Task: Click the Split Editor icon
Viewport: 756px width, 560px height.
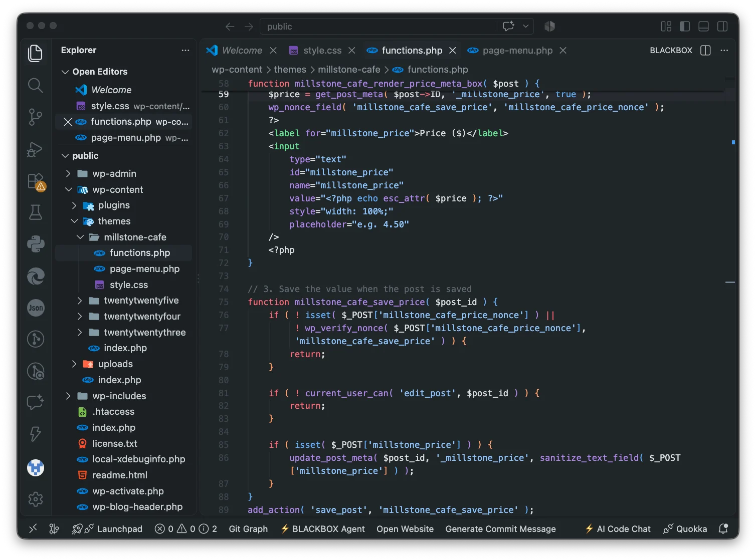Action: pyautogui.click(x=705, y=50)
